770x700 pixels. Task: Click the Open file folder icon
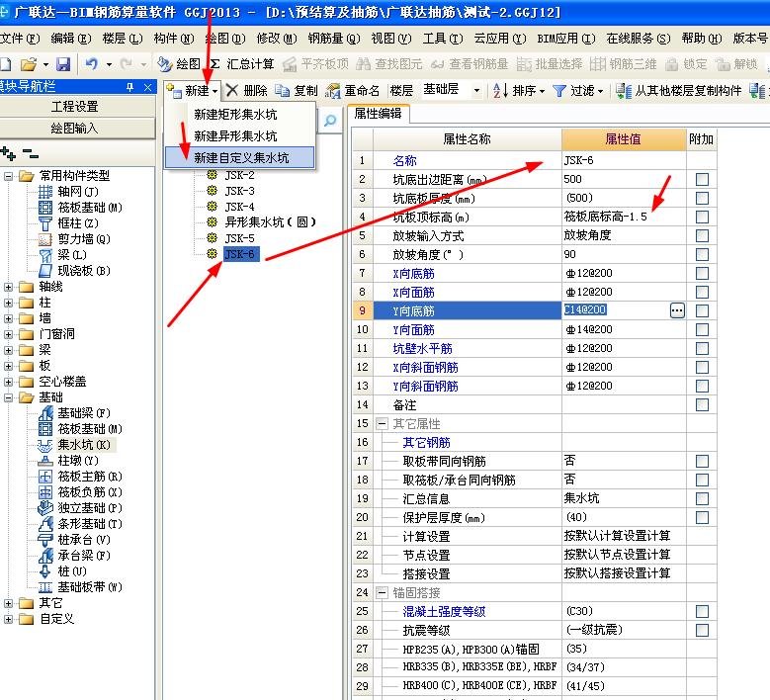point(29,64)
